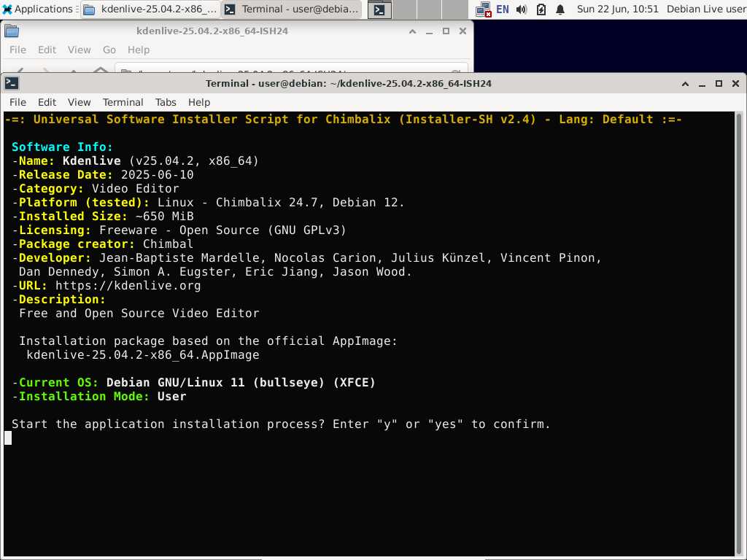Viewport: 747px width, 560px height.
Task: Click 'Video Editor' category value
Action: 135,189
